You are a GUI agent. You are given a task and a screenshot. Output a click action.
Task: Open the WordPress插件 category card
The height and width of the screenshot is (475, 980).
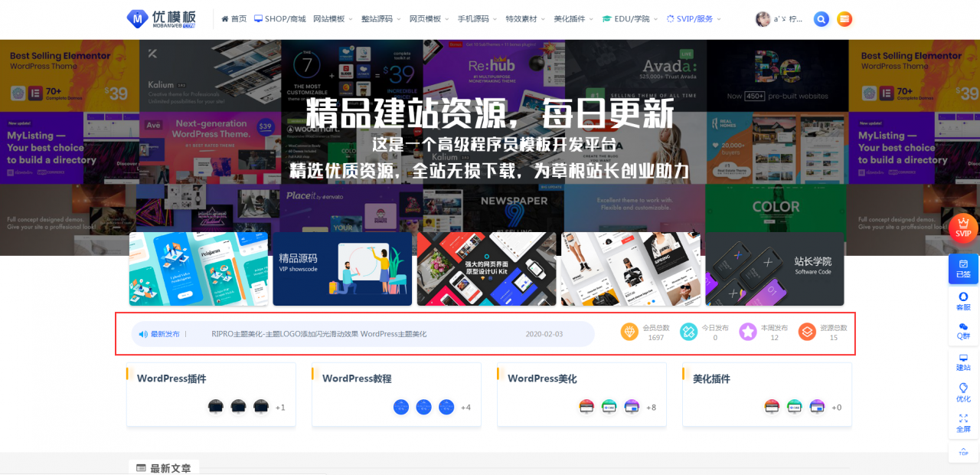click(x=211, y=395)
